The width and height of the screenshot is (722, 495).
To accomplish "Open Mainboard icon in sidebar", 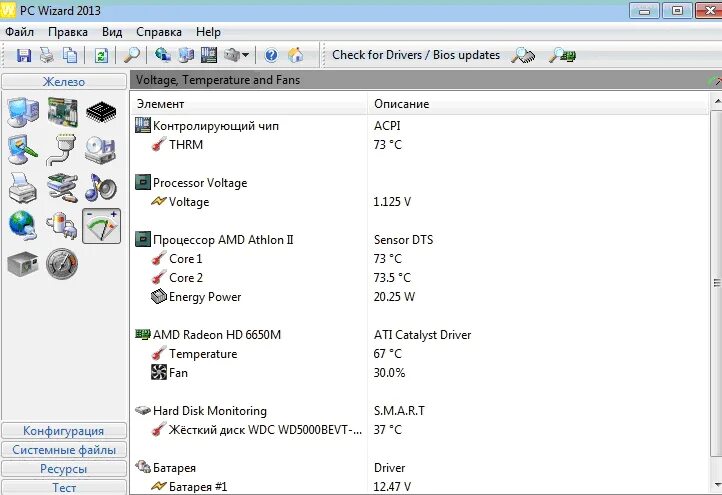I will point(63,112).
